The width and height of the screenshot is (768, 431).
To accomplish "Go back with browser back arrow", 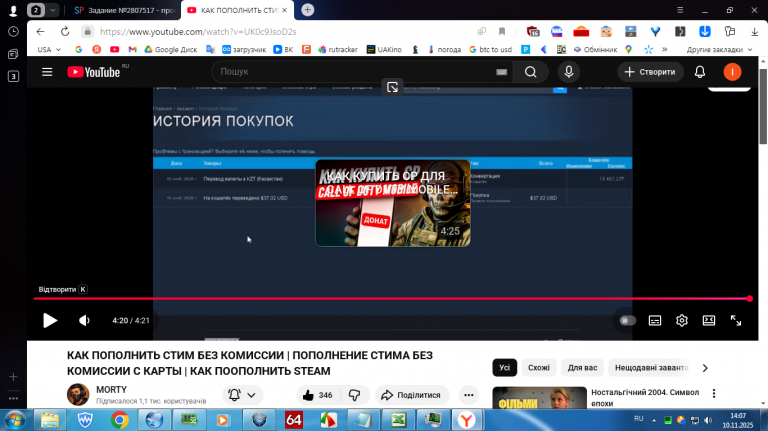I will (x=40, y=31).
